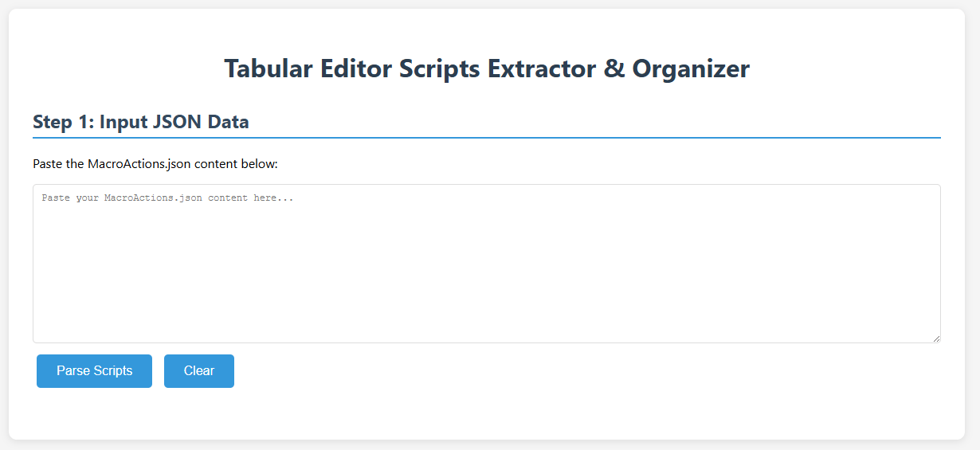Click the Parse Scripts button
Screen dimensions: 980x450
(94, 371)
